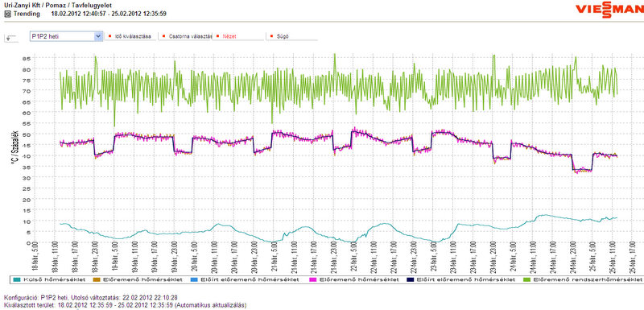Select the Előremenő rendszerhőmérséklet legend label
644x310 pixels.
tap(588, 279)
